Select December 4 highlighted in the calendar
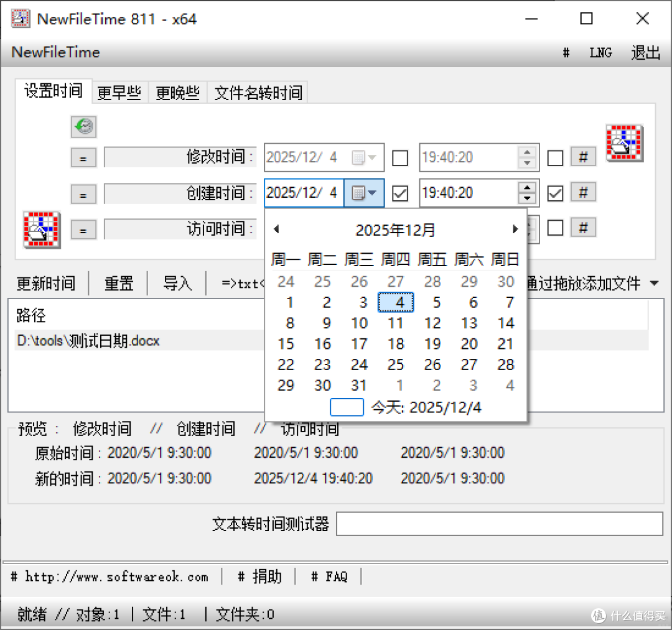 tap(396, 302)
